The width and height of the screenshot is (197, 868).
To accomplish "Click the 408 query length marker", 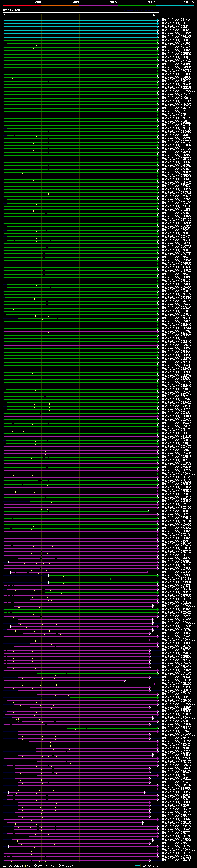I will [155, 15].
